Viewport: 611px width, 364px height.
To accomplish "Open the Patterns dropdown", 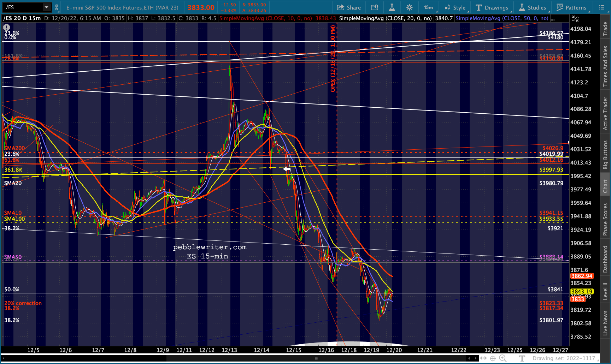I will (x=572, y=7).
